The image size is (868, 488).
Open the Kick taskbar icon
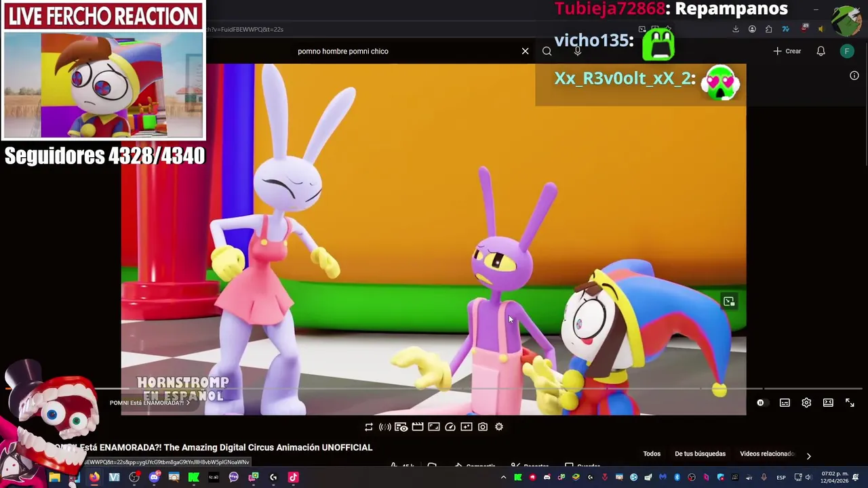[x=194, y=477]
